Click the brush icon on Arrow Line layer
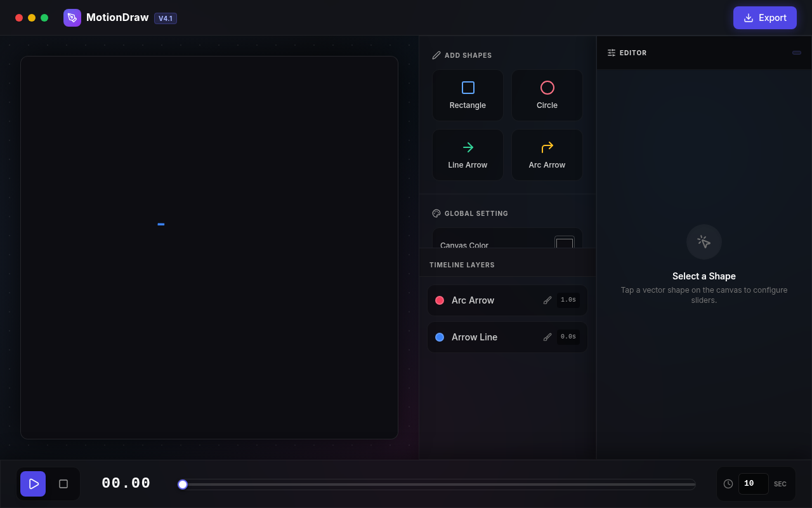The image size is (812, 508). (547, 337)
